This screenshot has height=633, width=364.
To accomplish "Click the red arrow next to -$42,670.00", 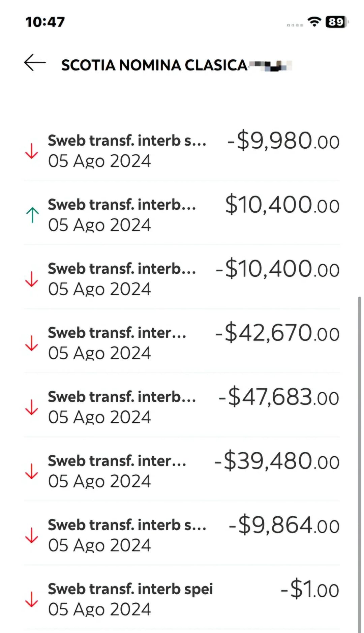I will pos(32,343).
